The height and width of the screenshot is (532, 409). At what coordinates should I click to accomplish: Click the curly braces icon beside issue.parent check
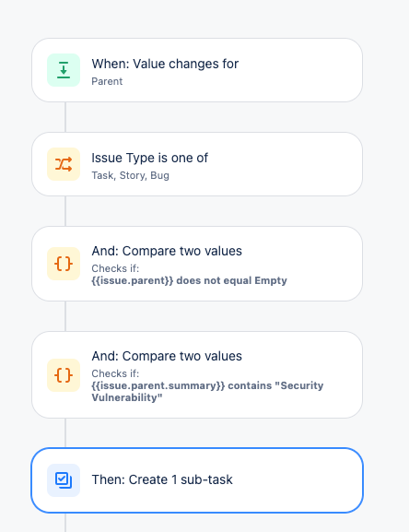click(x=64, y=264)
